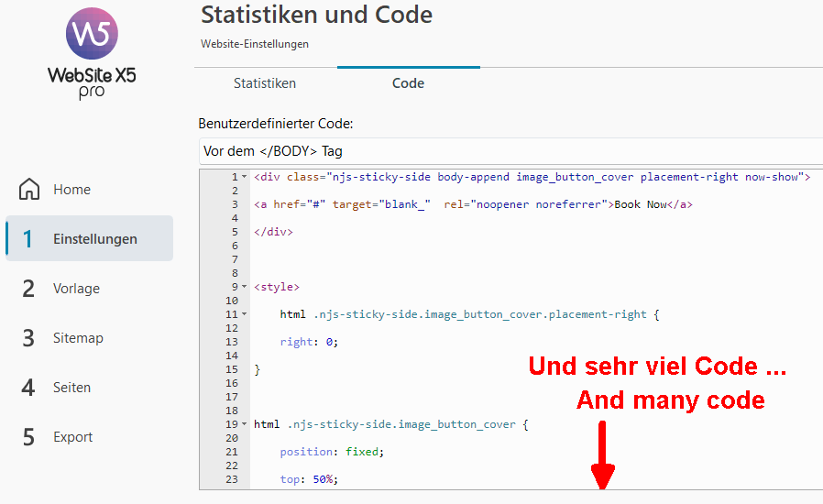Open the 'Vor dem </BODY> Tag' dropdown
823x504 pixels.
coord(510,151)
